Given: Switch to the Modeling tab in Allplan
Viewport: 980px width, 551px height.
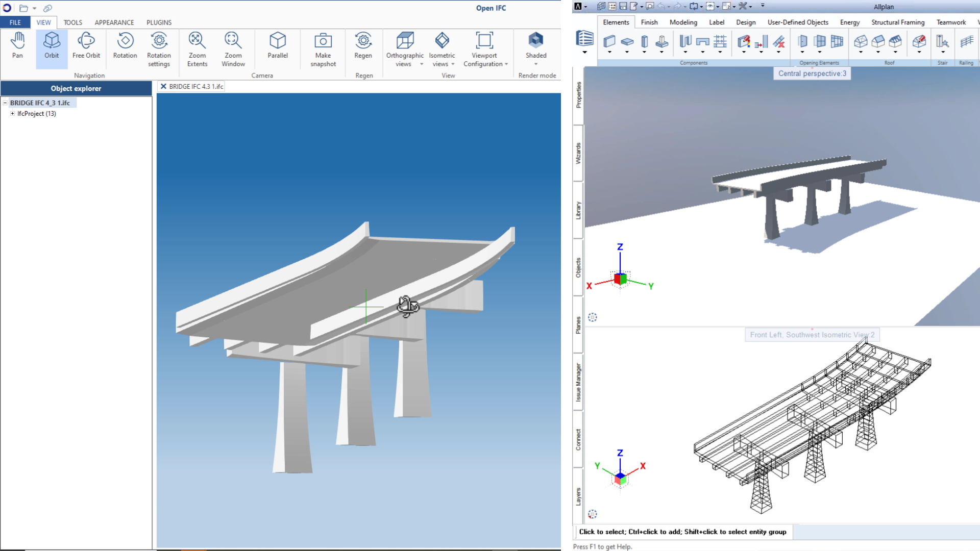Looking at the screenshot, I should pyautogui.click(x=683, y=22).
